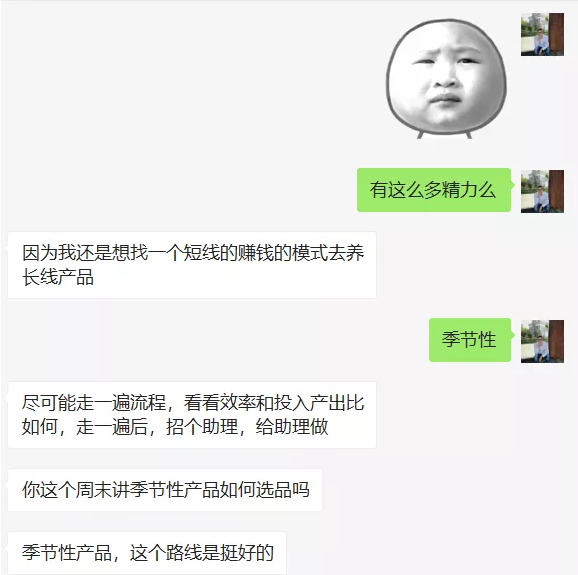The width and height of the screenshot is (578, 575).
Task: Click the word 周末 in the question message
Action: (x=94, y=490)
